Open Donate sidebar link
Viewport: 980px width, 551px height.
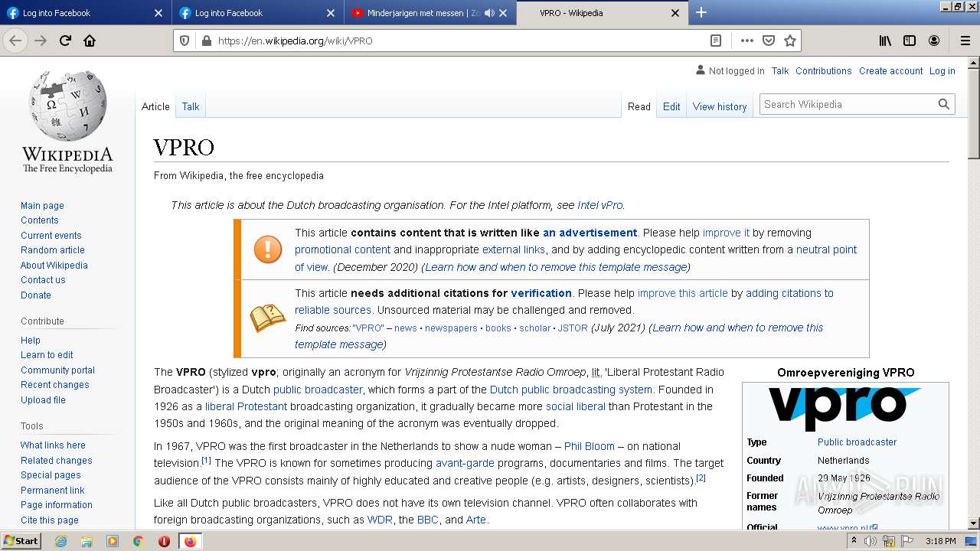click(x=36, y=295)
